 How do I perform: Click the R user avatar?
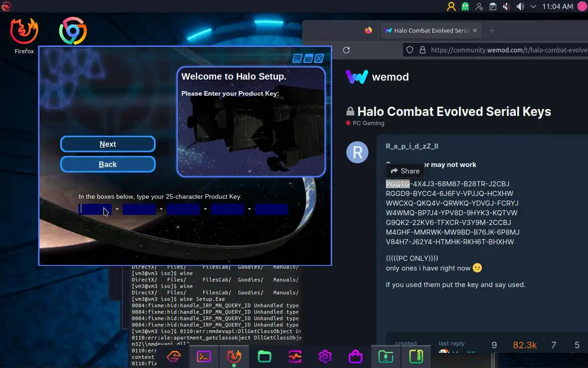(357, 152)
